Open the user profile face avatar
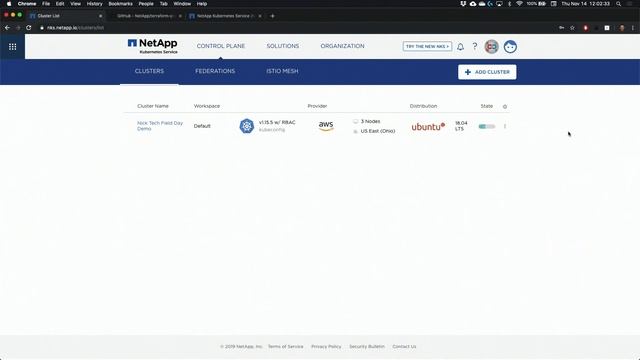This screenshot has height=360, width=640. (x=510, y=47)
